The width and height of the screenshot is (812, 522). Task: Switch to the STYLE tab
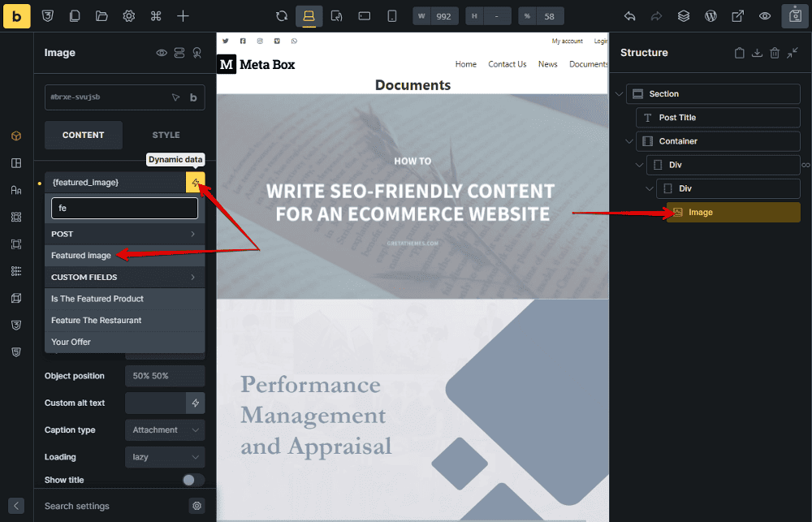pos(166,135)
